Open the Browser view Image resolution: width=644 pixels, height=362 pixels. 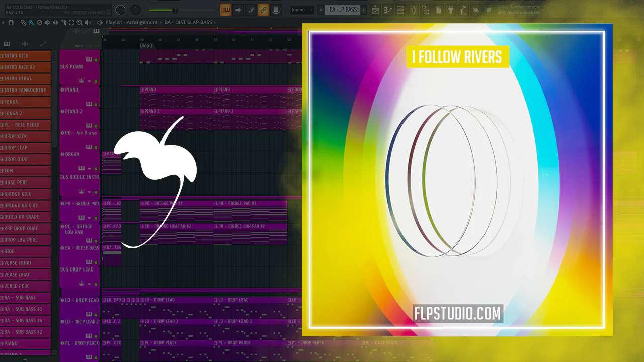[x=426, y=10]
